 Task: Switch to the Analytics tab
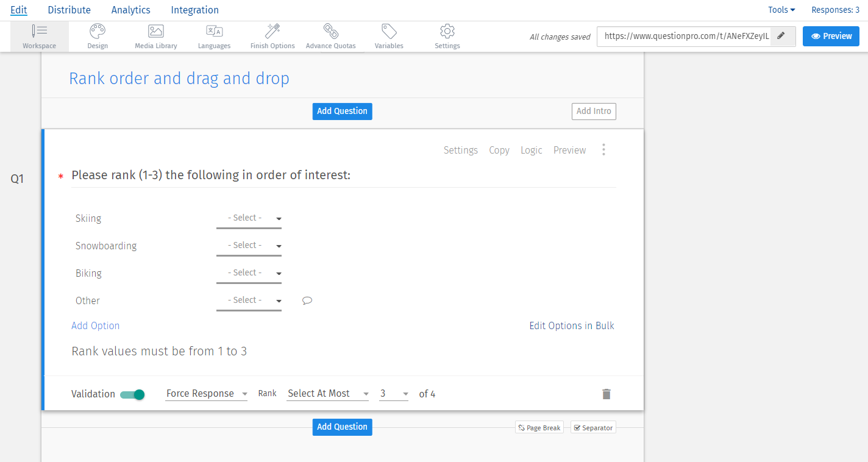pyautogui.click(x=130, y=10)
